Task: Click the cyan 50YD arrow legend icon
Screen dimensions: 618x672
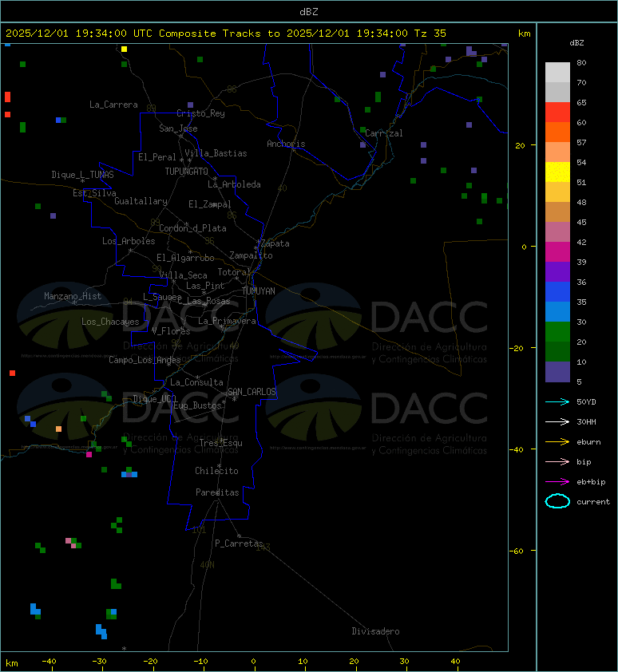Action: tap(557, 402)
